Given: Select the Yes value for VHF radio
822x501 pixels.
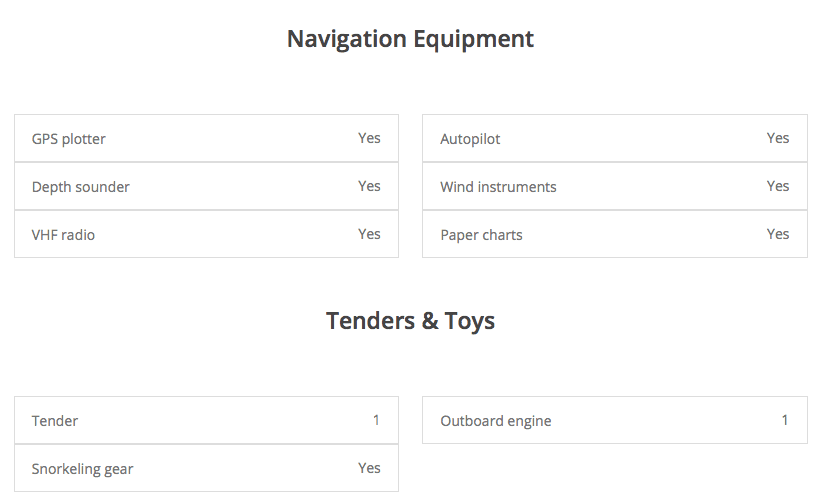Looking at the screenshot, I should tap(369, 234).
